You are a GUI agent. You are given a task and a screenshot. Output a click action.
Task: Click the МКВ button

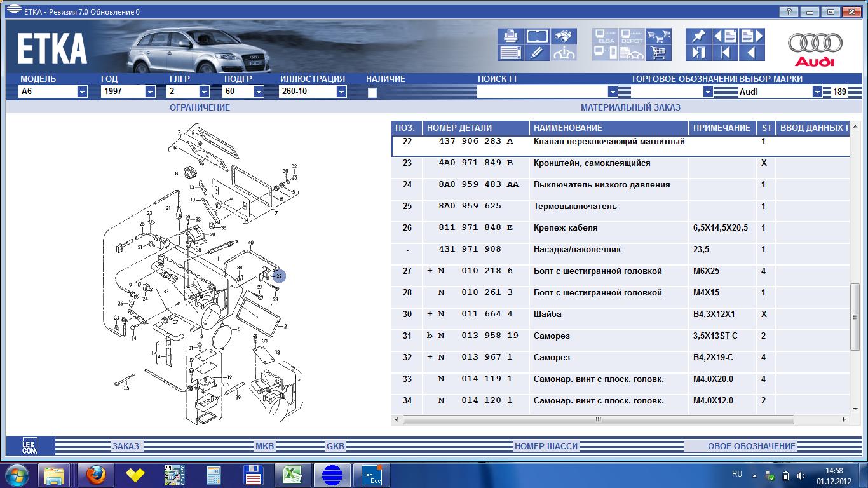[264, 446]
